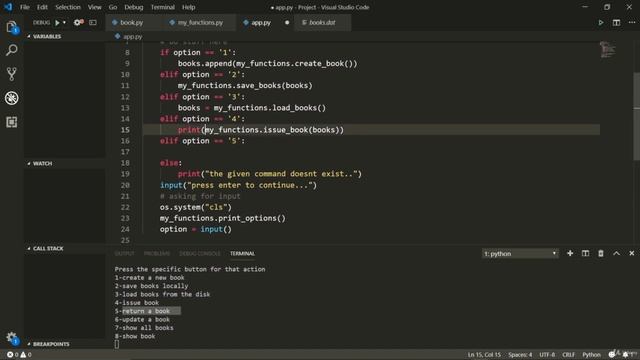The height and width of the screenshot is (360, 640).
Task: Click the VS Code logo icon
Action: click(x=8, y=7)
